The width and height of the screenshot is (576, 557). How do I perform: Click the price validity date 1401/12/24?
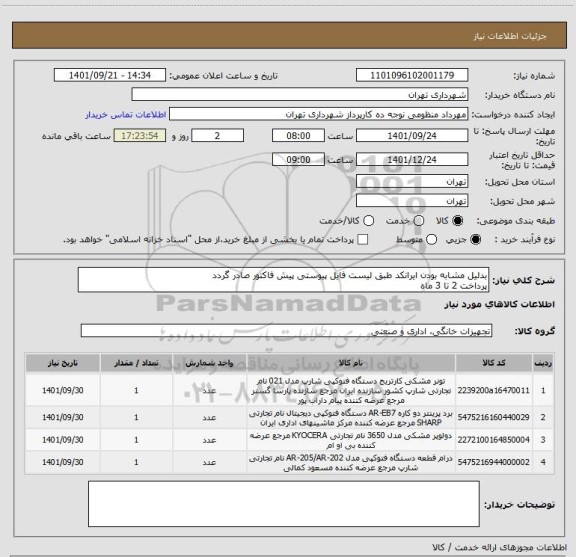tap(412, 159)
